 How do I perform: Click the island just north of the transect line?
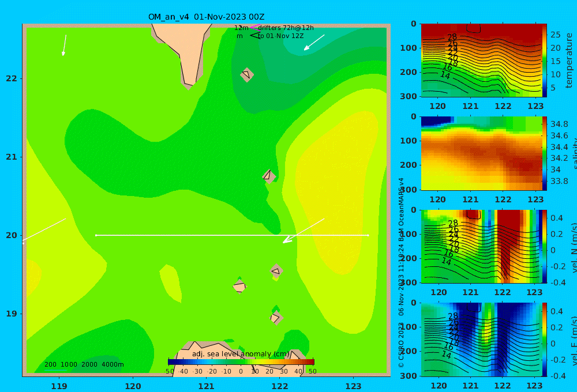click(x=269, y=176)
